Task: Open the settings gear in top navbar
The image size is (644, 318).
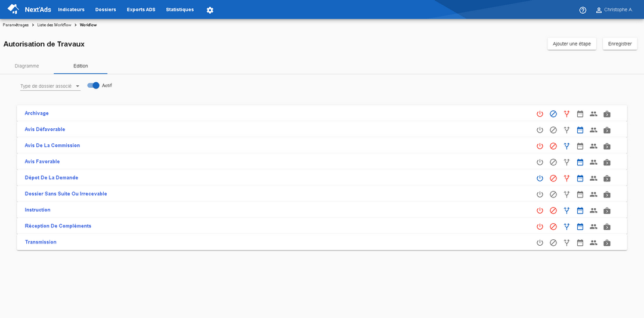Action: tap(210, 10)
